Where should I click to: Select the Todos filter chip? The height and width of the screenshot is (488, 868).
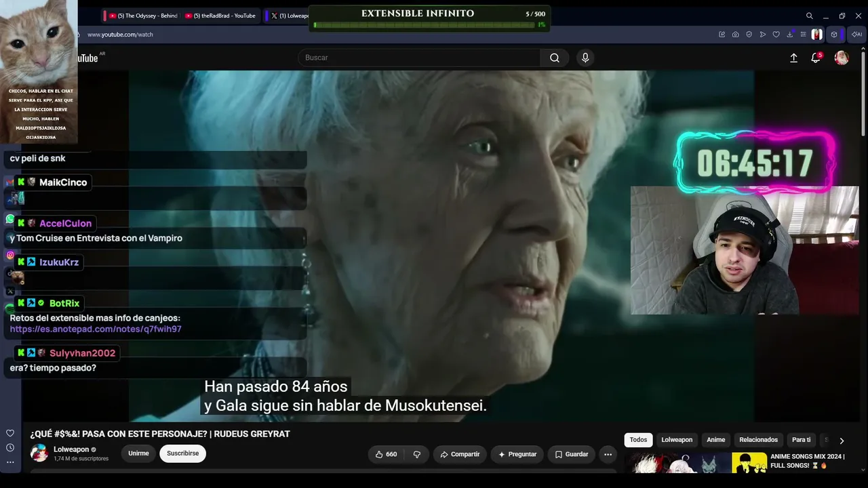coord(638,440)
